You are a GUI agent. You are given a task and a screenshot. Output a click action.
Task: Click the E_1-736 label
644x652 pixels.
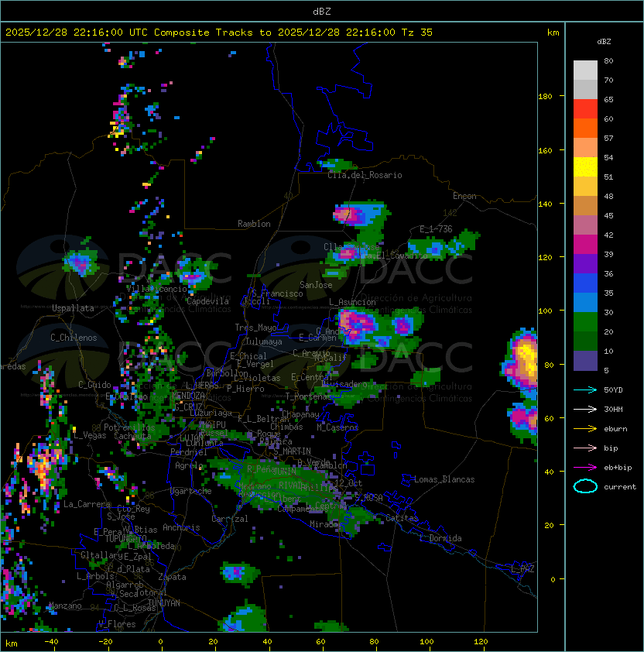pos(436,229)
